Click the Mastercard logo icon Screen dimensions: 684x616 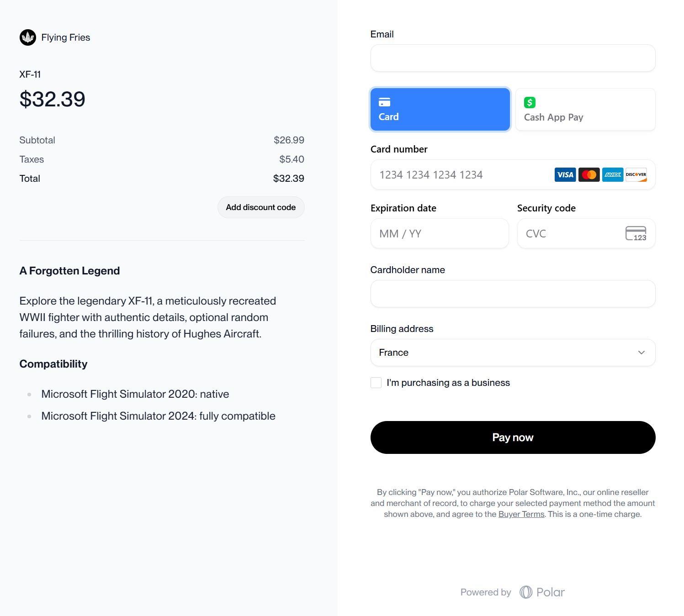pyautogui.click(x=589, y=174)
